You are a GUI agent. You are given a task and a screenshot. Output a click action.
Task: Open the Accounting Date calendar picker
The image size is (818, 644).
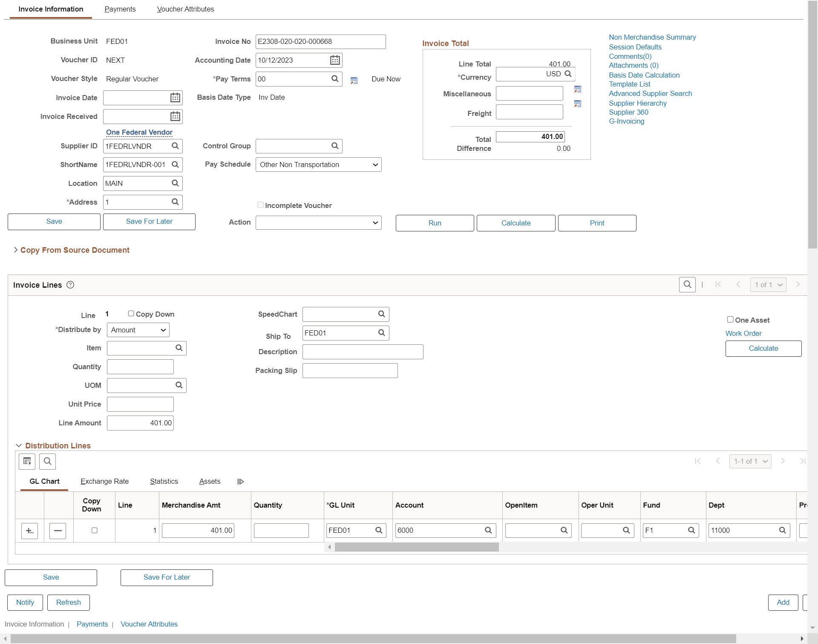point(335,60)
